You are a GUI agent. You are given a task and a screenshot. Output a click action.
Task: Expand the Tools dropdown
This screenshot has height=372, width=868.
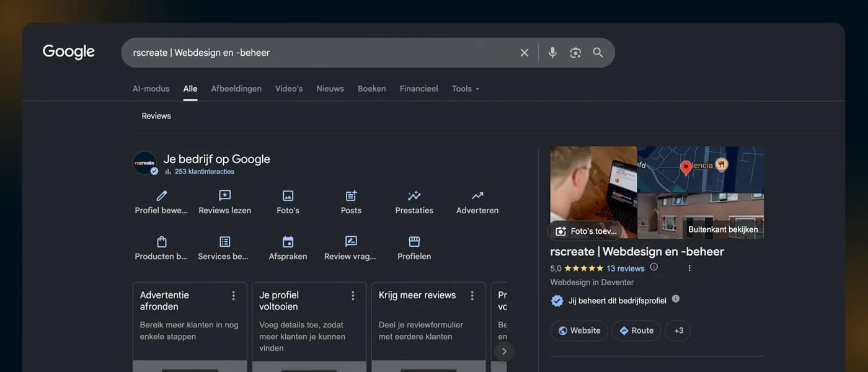(466, 89)
